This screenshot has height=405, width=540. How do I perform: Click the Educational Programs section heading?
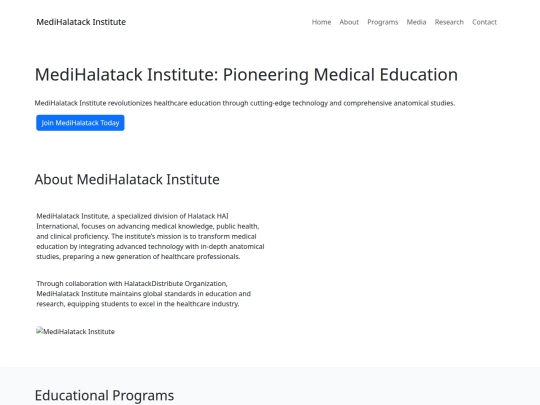[104, 395]
